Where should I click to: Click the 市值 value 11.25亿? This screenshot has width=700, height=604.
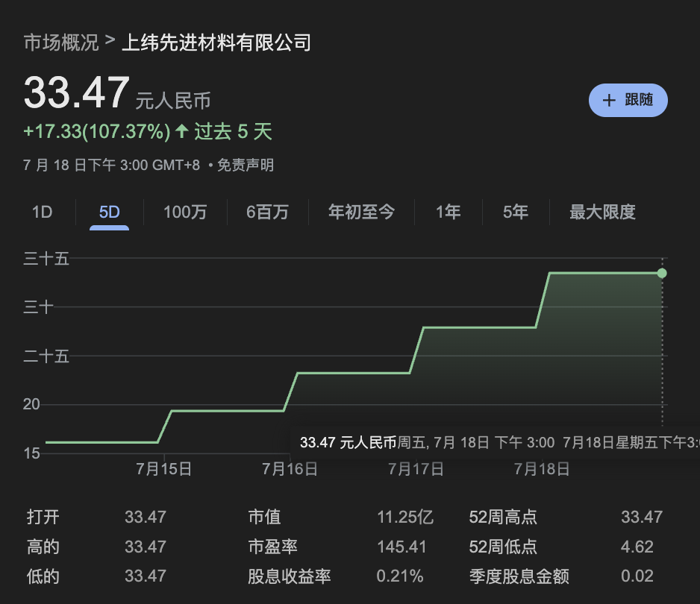click(405, 517)
